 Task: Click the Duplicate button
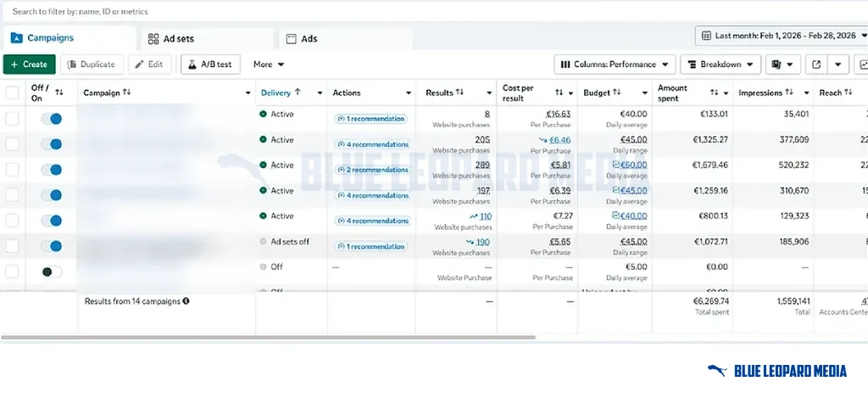click(91, 64)
